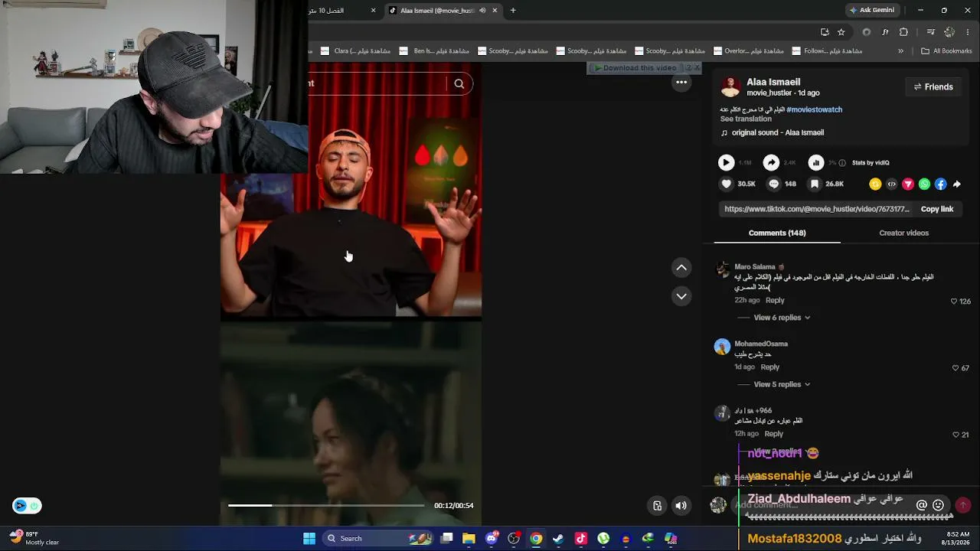Open the Clara bookmark
980x551 pixels.
(356, 51)
